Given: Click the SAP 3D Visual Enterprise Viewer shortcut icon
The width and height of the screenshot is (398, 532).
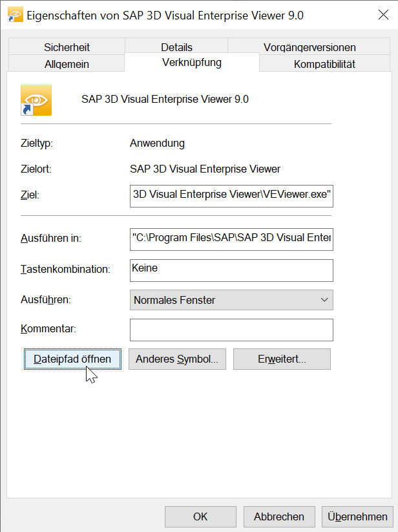Looking at the screenshot, I should point(36,100).
